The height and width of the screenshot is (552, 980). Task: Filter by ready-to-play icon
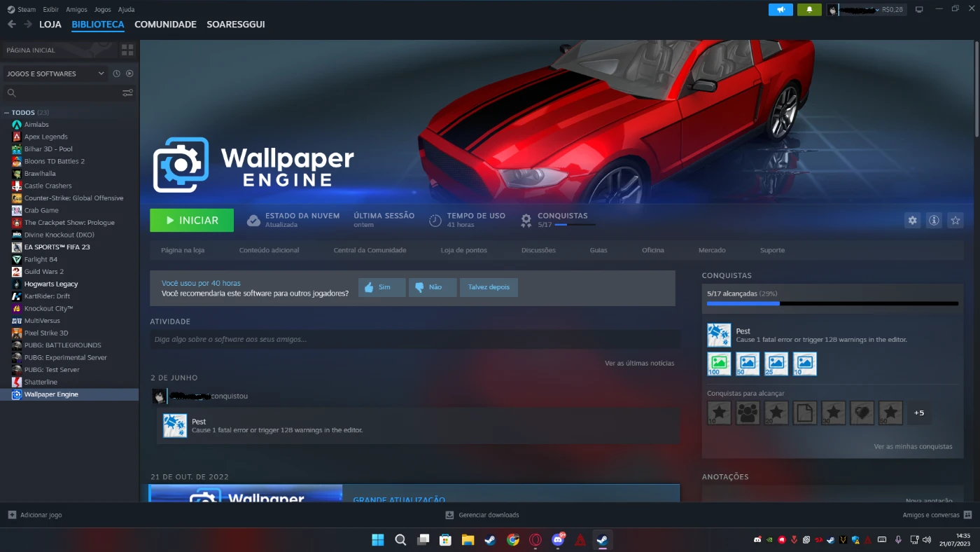coord(129,74)
